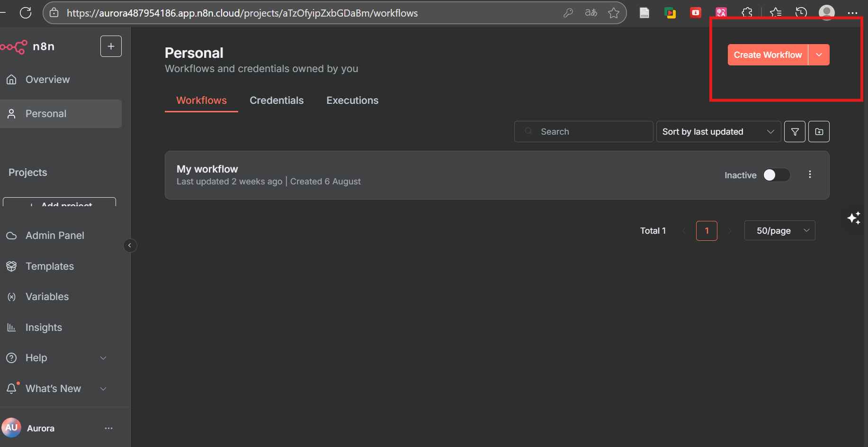Screen dimensions: 868x447
Task: Collapse the sidebar with the arrow button
Action: point(130,246)
